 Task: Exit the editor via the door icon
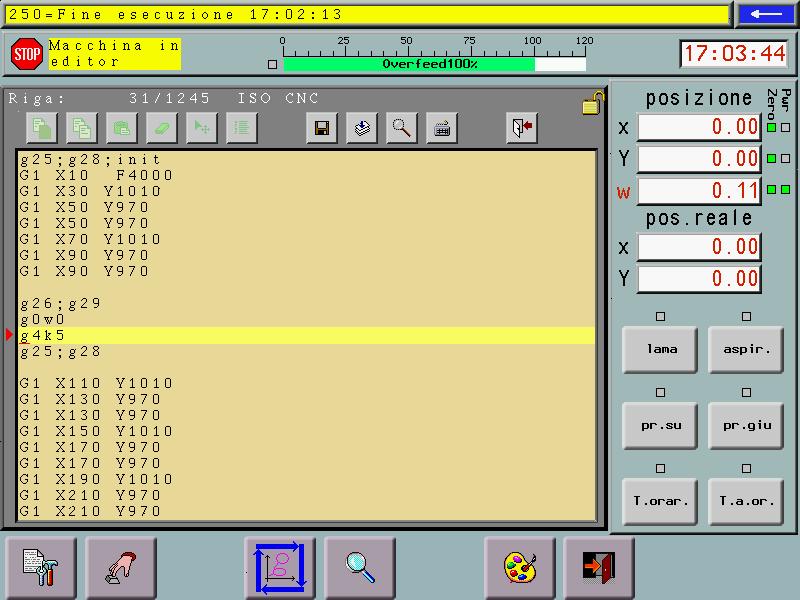point(522,128)
